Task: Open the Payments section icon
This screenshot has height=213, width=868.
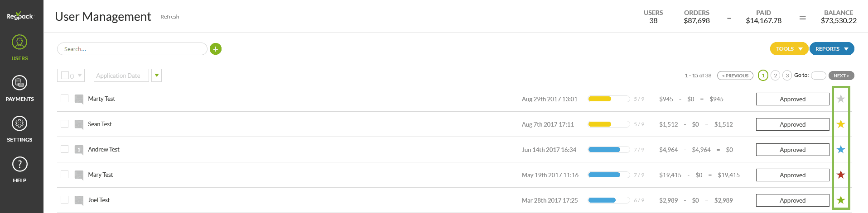Action: tap(19, 83)
